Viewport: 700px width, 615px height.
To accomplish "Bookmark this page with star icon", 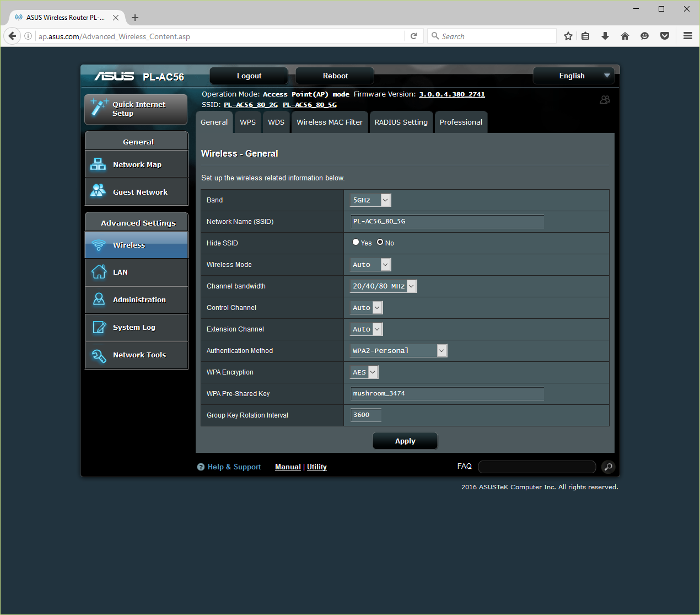I will click(x=568, y=36).
